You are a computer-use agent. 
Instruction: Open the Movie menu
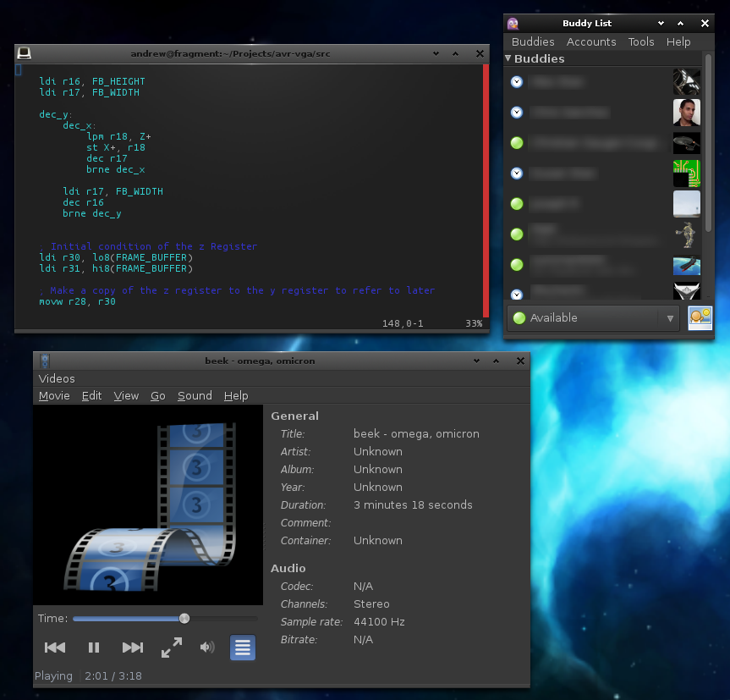pos(54,395)
